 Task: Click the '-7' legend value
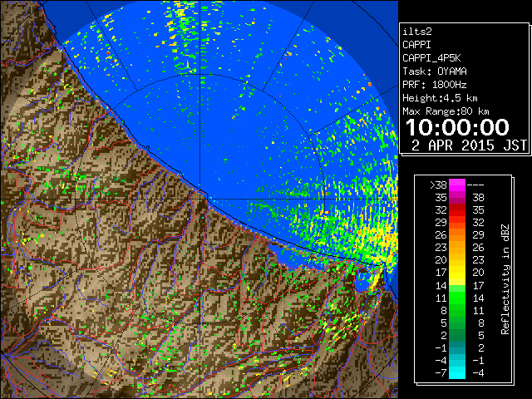(441, 373)
